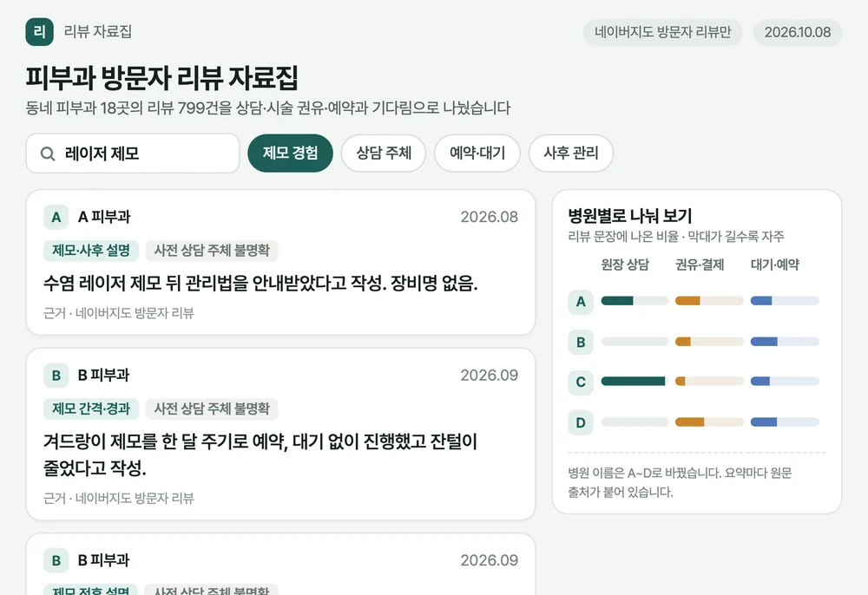
Task: Click the 원장 상담 column header
Action: pyautogui.click(x=625, y=265)
